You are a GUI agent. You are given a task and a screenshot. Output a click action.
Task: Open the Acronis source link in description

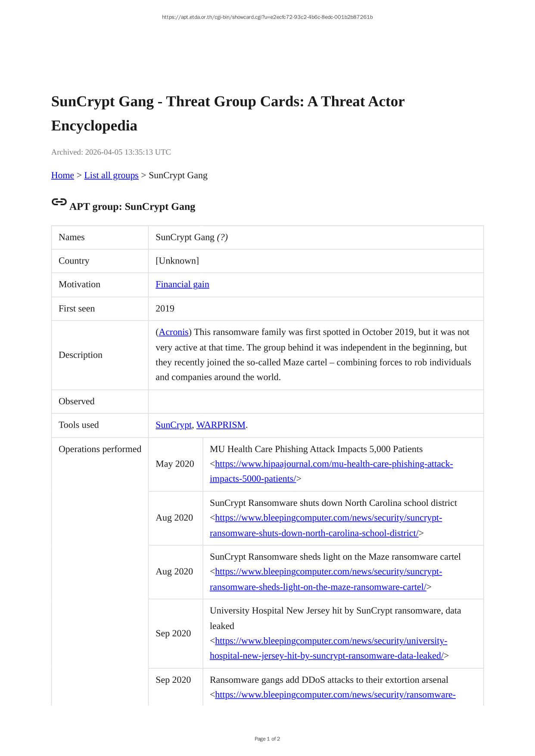(x=174, y=332)
